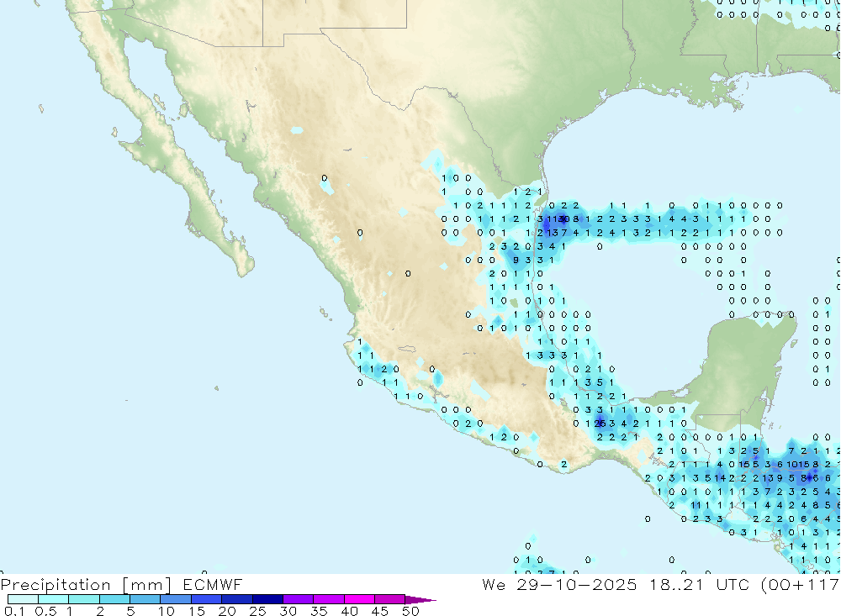This screenshot has width=841, height=616.
Task: Click the '20' legend scale label
Action: pyautogui.click(x=227, y=611)
